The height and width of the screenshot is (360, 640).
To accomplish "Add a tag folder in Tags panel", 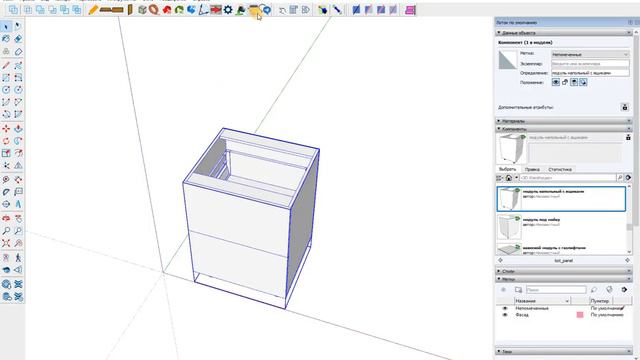I will pyautogui.click(x=518, y=289).
